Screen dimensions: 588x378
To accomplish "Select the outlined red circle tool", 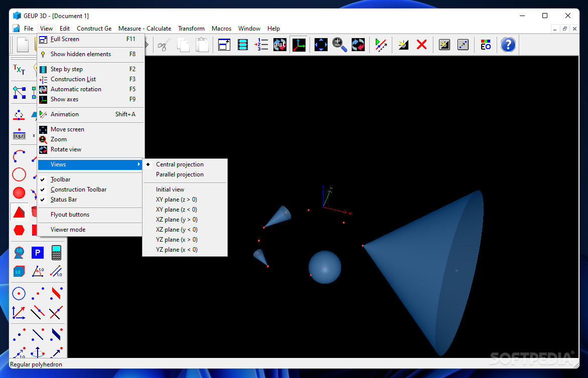I will pyautogui.click(x=19, y=174).
